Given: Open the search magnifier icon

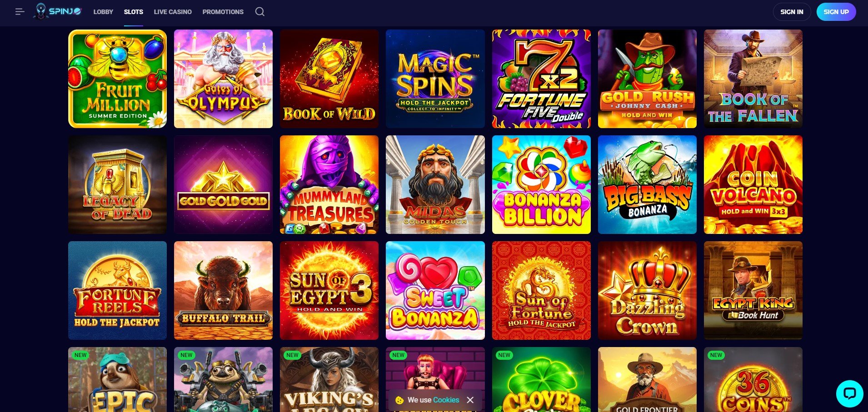Looking at the screenshot, I should [x=259, y=12].
